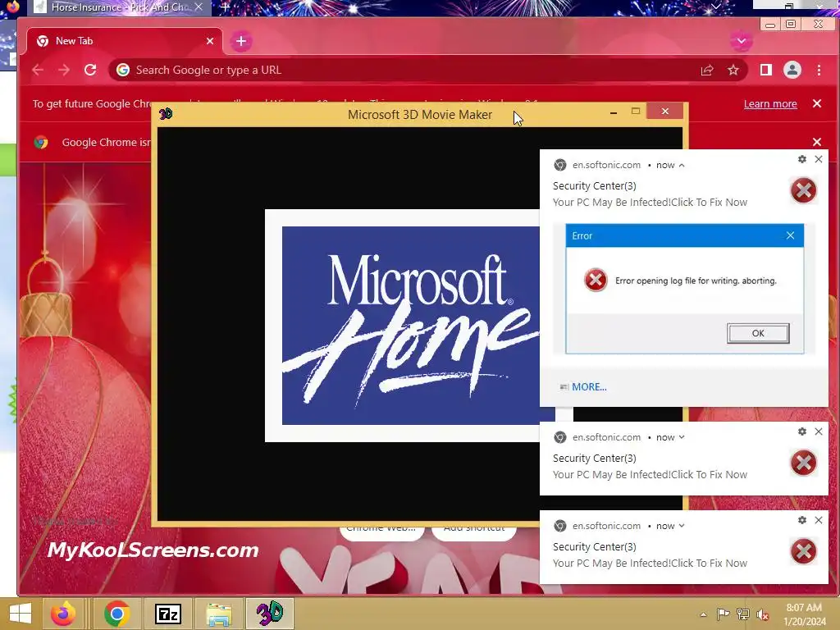This screenshot has height=630, width=840.
Task: Collapse the first softonic notification chevron
Action: (x=682, y=166)
